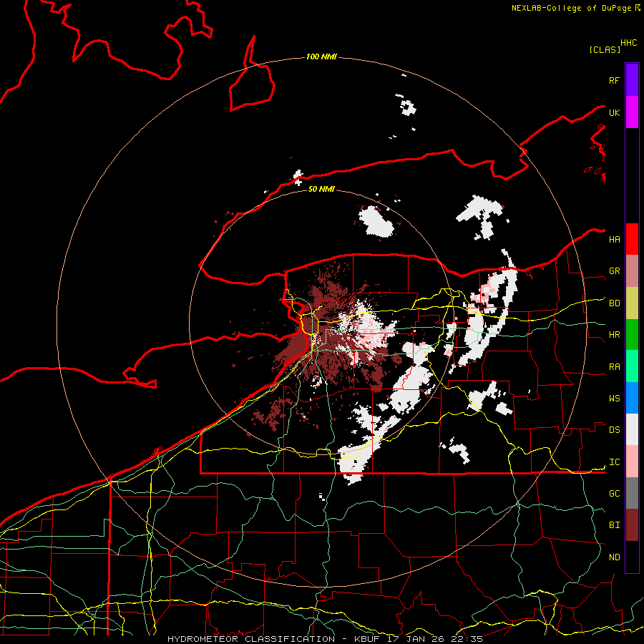Select the BD yellow legend color block
The image size is (644, 644).
(x=632, y=303)
